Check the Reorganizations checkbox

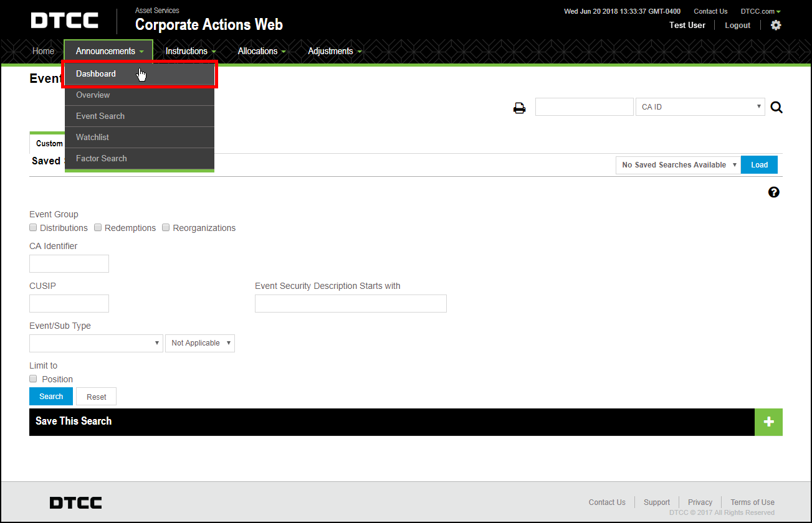pyautogui.click(x=166, y=228)
